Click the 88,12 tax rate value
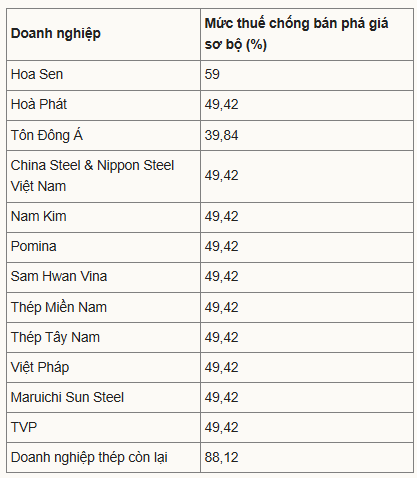 tap(221, 457)
